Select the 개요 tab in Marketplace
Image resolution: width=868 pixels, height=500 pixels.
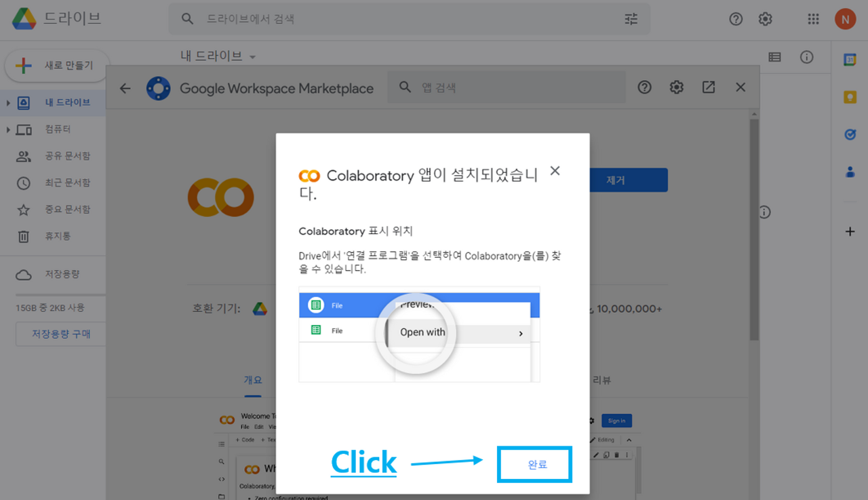(x=253, y=381)
